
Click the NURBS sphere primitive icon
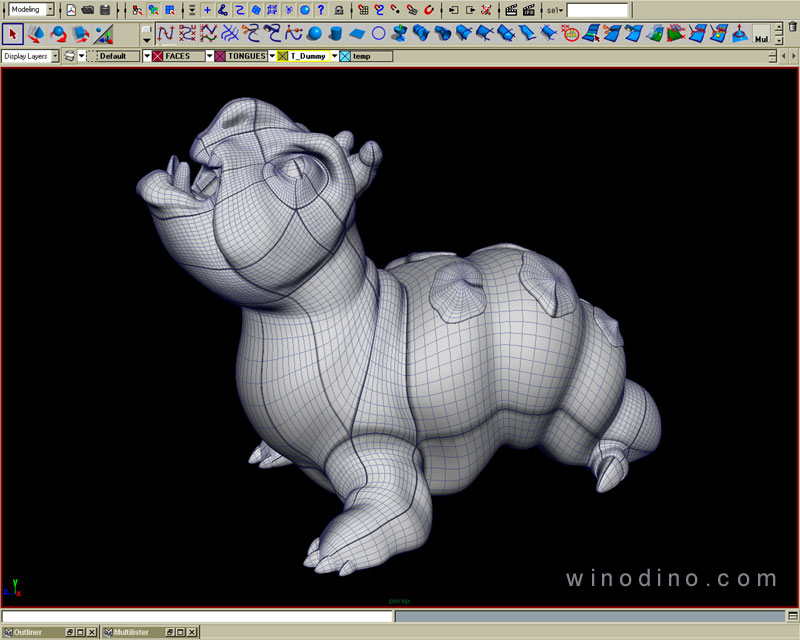(315, 35)
